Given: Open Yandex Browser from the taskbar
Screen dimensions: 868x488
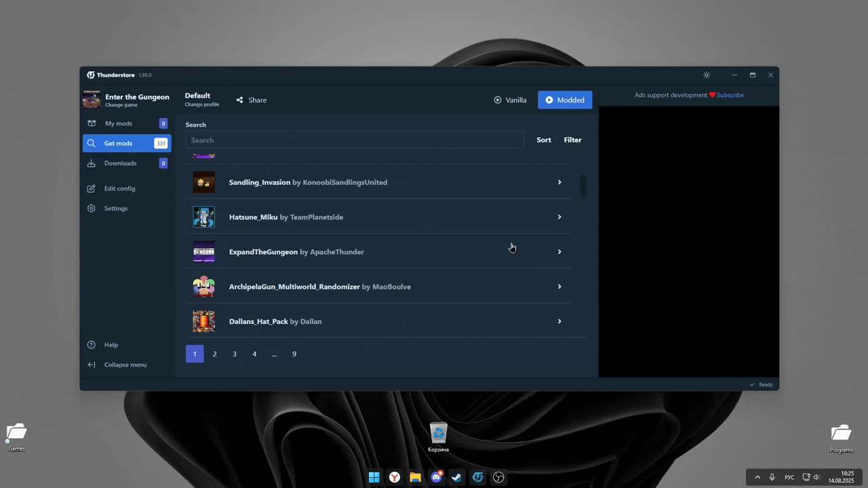Looking at the screenshot, I should pyautogui.click(x=395, y=477).
